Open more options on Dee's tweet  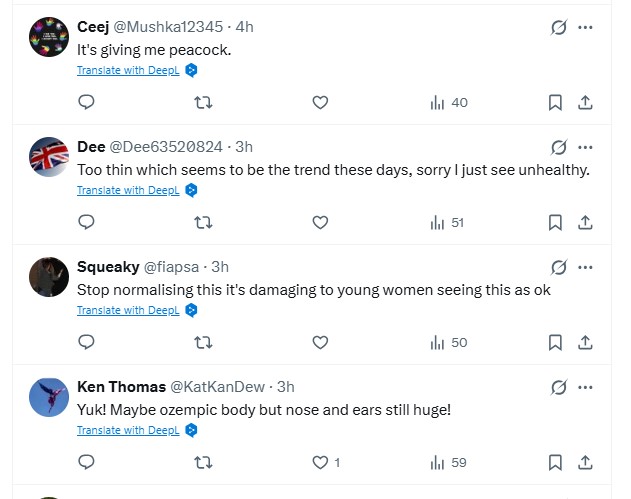[586, 147]
